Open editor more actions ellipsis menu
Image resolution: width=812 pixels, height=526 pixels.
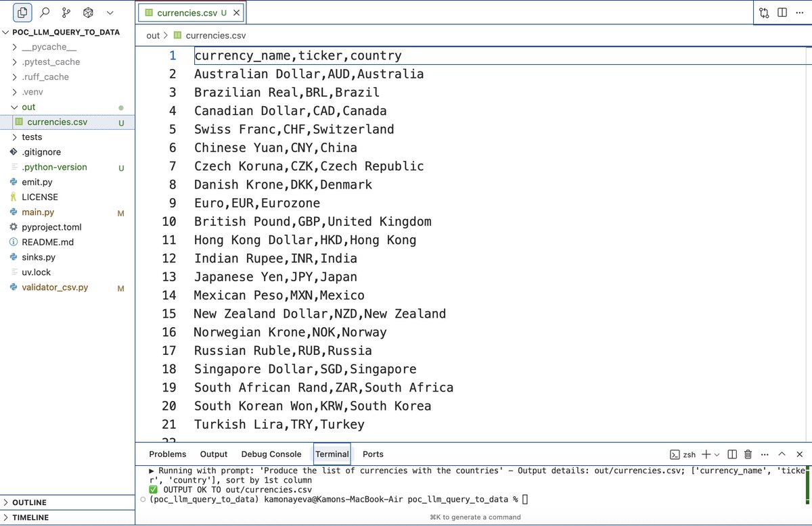[x=799, y=12]
